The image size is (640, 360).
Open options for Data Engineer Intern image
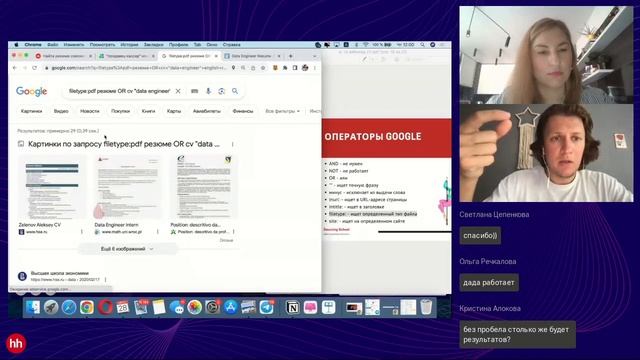click(x=158, y=231)
